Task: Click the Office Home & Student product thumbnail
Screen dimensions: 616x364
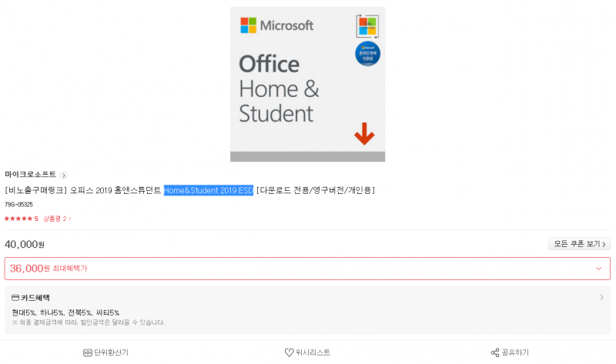Action: 307,84
